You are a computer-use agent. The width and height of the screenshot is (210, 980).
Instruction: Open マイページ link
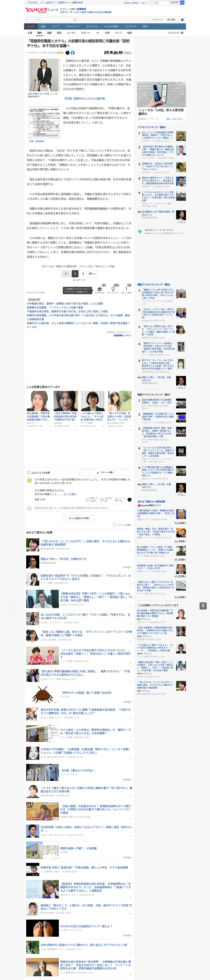pos(157,19)
